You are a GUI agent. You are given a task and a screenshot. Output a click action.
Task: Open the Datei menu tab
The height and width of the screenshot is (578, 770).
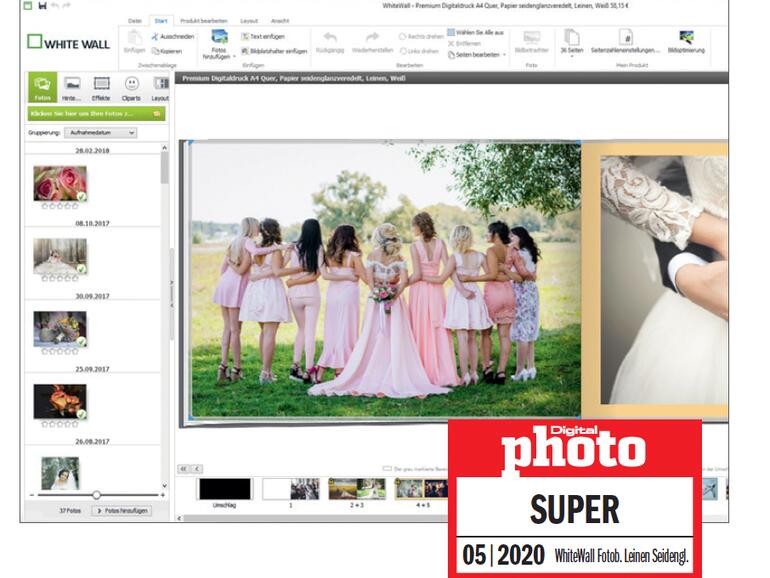(x=135, y=21)
